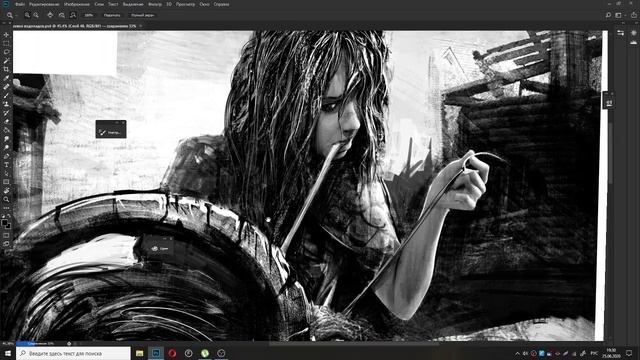The height and width of the screenshot is (360, 640).
Task: Toggle Zoom All Windows option
Action: [62, 15]
